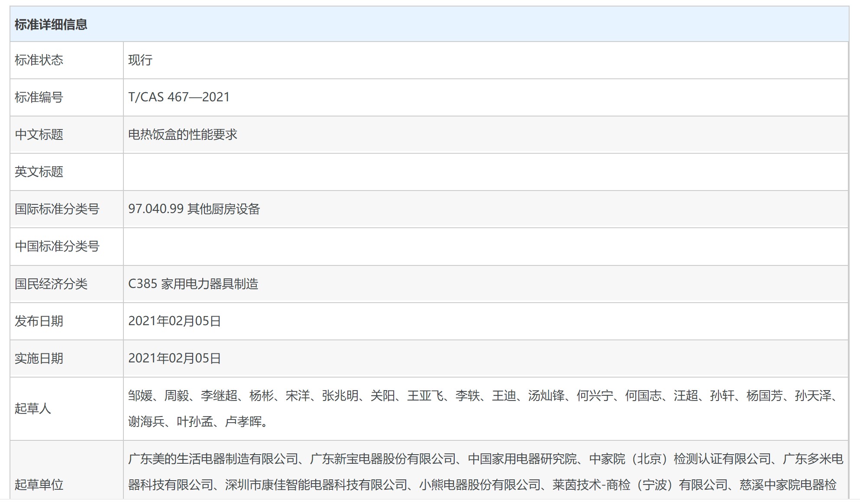Click the empty 中国标准分类号 value cell

tap(485, 246)
